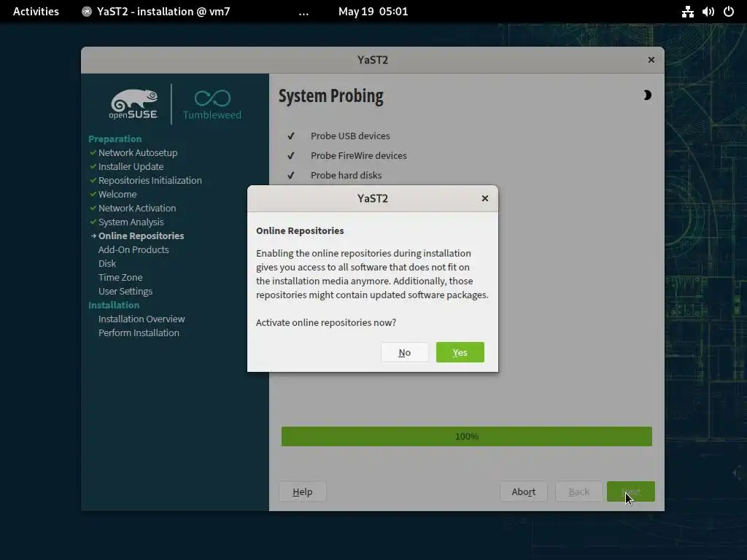747x560 pixels.
Task: Confirm activating online repositories with Yes
Action: click(460, 352)
